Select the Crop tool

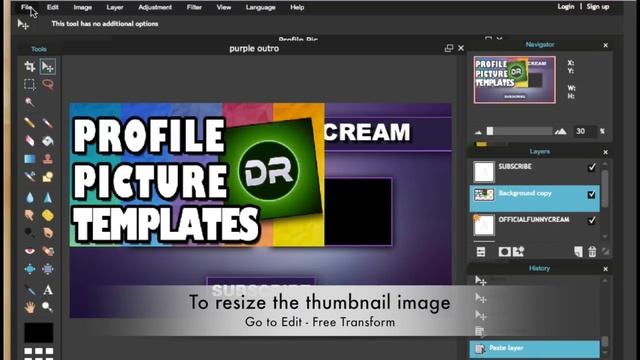coord(29,66)
